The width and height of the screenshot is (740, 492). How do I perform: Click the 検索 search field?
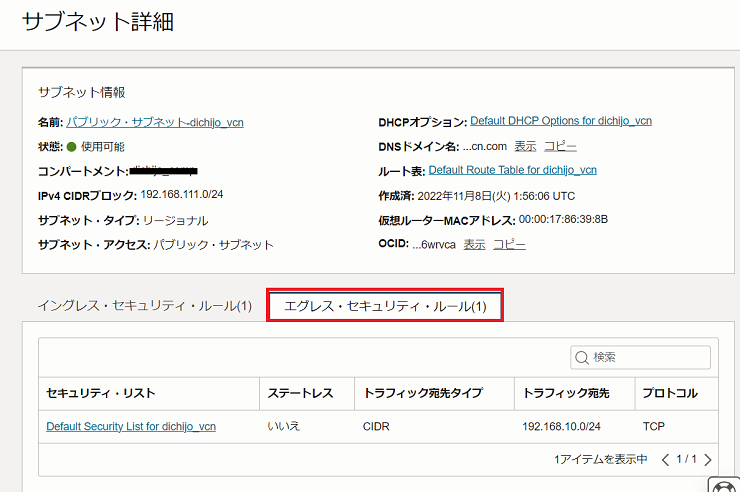tap(640, 357)
